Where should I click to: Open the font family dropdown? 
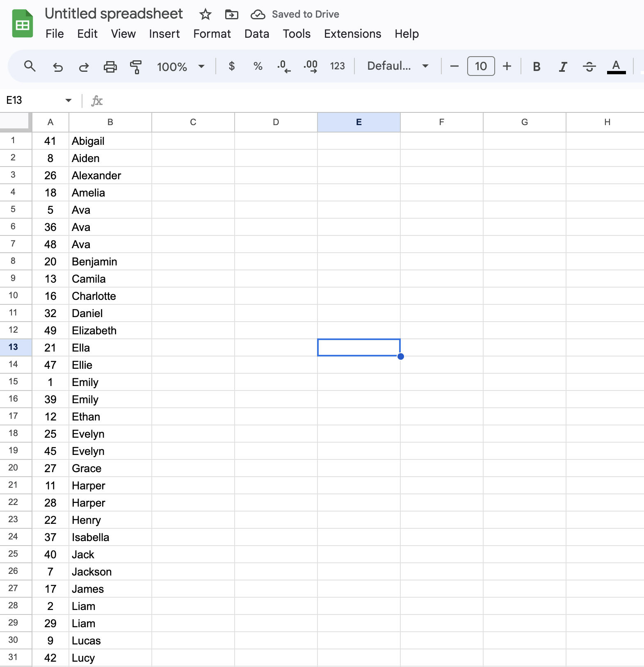tap(397, 66)
